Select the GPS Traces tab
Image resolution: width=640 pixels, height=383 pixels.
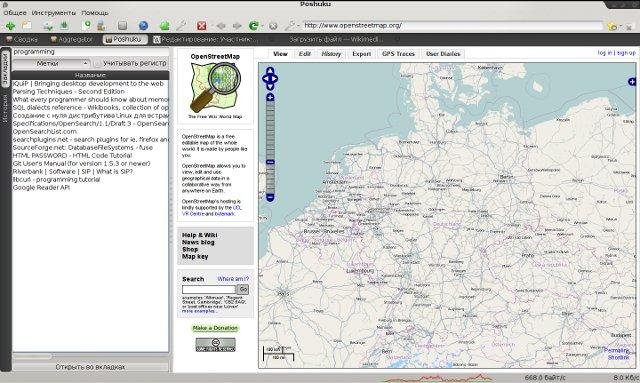(398, 54)
